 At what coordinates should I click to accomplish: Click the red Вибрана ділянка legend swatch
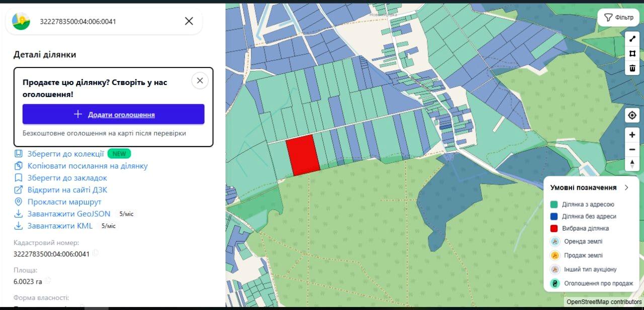pyautogui.click(x=554, y=228)
